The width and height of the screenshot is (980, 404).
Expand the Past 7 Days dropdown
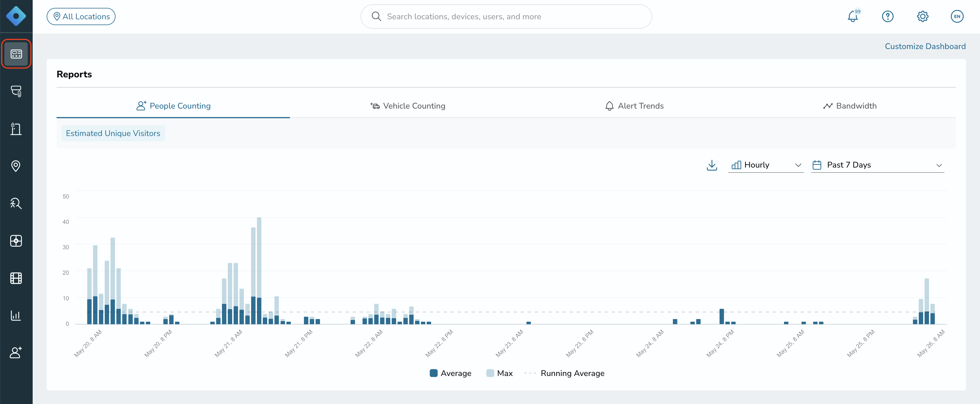click(877, 165)
